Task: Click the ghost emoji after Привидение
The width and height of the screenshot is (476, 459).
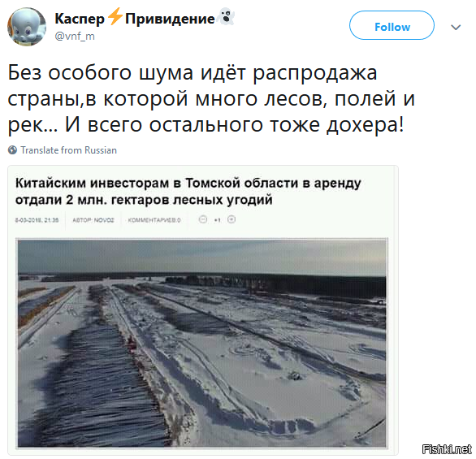Action: click(227, 16)
